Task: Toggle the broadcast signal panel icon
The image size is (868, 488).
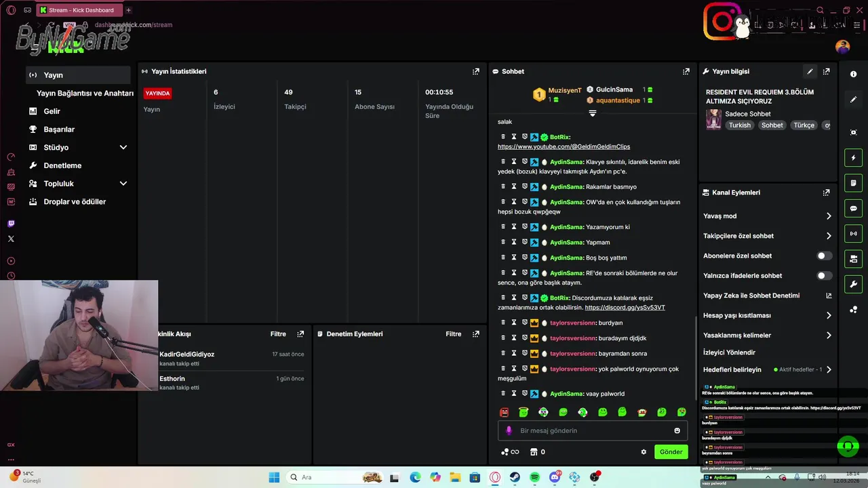Action: point(854,234)
